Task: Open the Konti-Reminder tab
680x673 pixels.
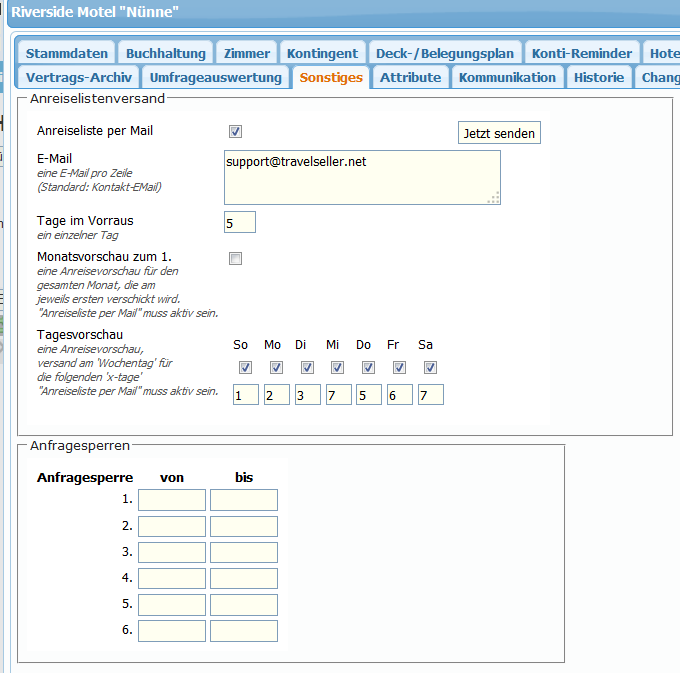Action: click(x=582, y=53)
